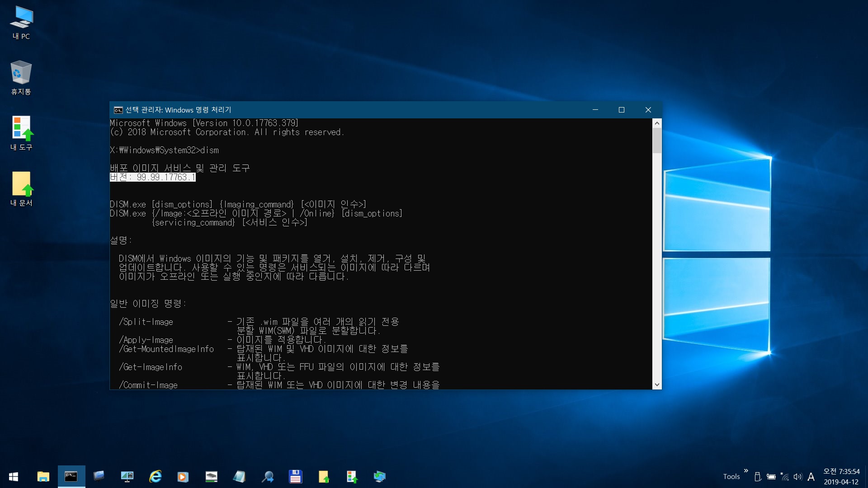868x488 pixels.
Task: Launch Internet Explorer from the taskbar
Action: (x=155, y=477)
